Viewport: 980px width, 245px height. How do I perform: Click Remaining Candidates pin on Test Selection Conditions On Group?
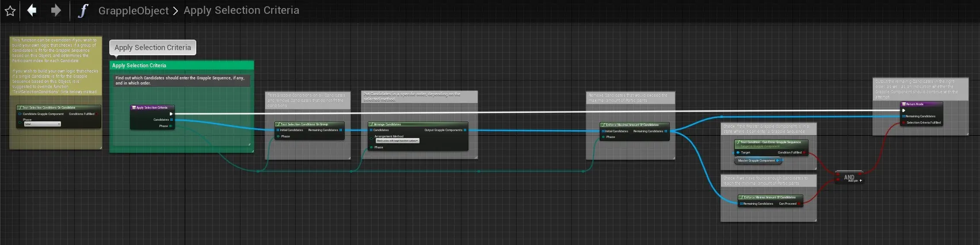[341, 130]
